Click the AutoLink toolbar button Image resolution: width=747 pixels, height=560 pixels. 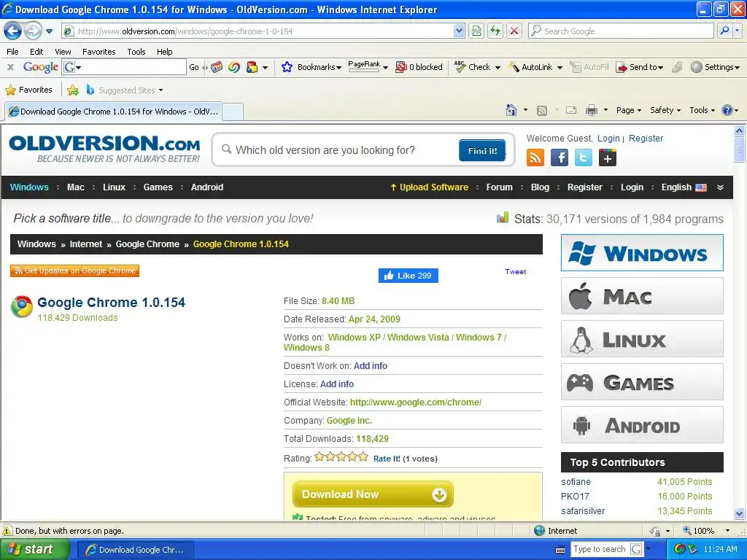(x=530, y=67)
